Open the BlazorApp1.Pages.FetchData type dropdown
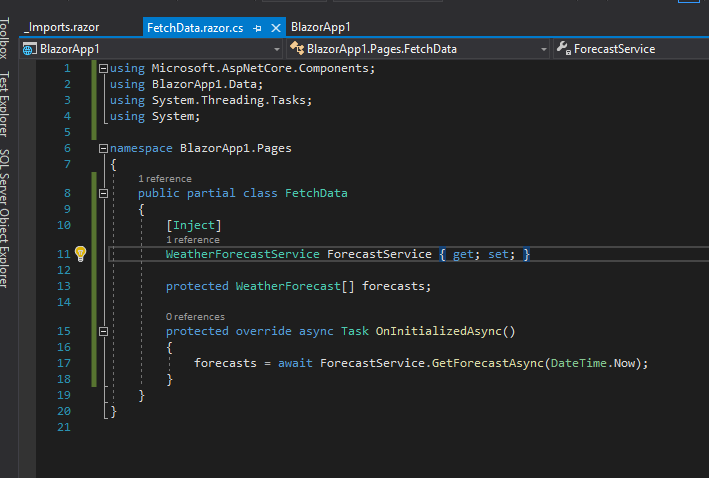Screen dimensions: 709x478 pos(543,48)
